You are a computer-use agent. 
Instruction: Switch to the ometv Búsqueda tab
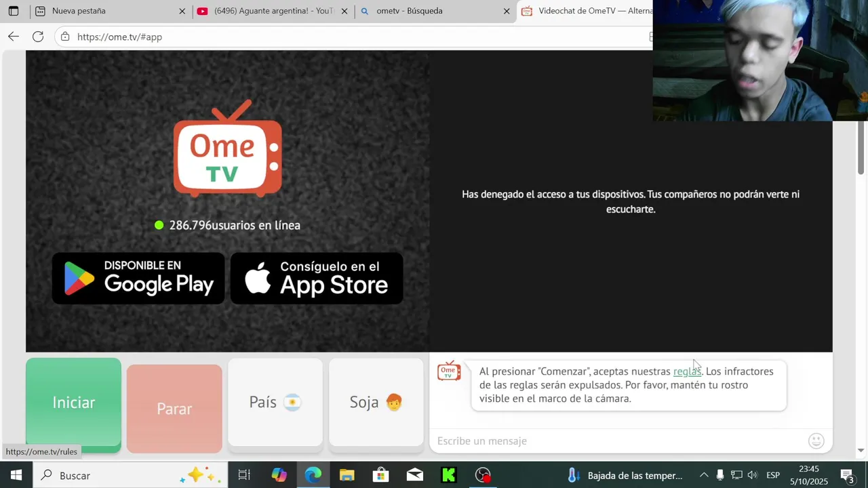tap(434, 11)
